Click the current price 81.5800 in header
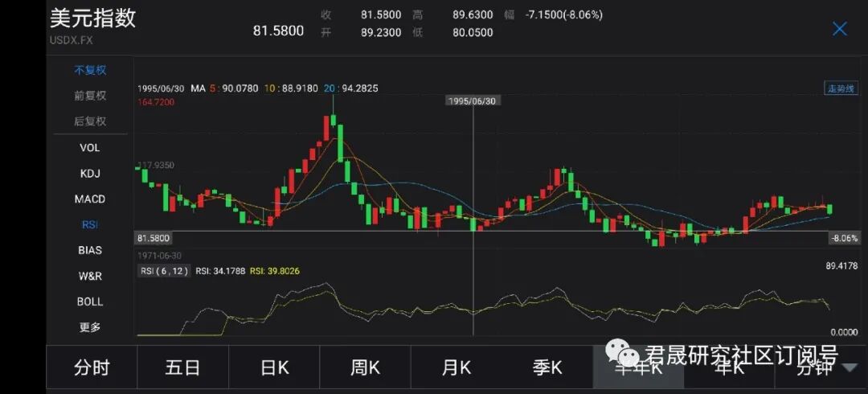This screenshot has width=868, height=394. coord(278,31)
